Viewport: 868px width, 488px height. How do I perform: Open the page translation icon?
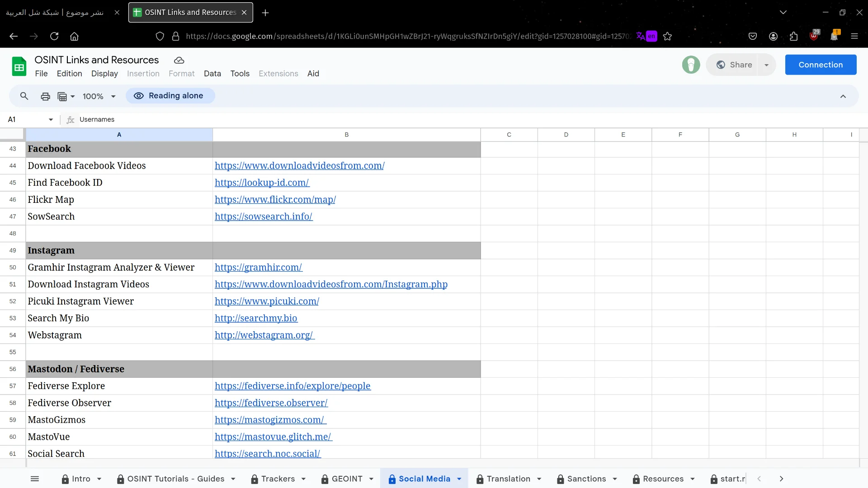coord(646,36)
